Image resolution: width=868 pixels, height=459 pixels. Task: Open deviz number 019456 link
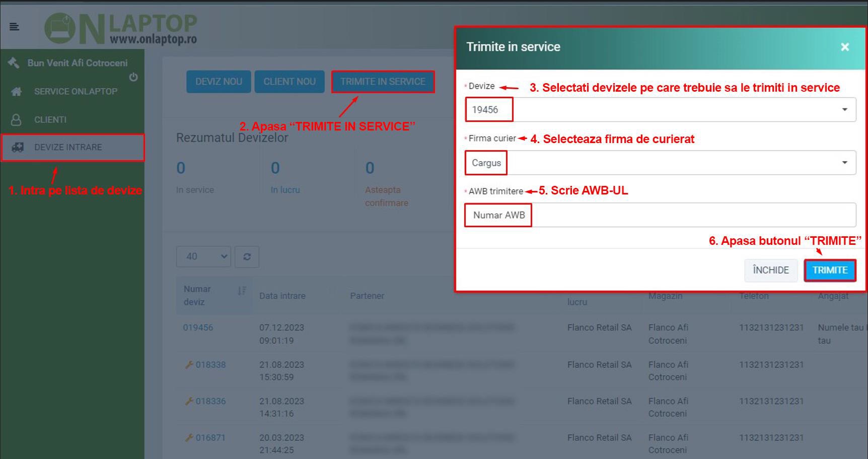pyautogui.click(x=198, y=327)
